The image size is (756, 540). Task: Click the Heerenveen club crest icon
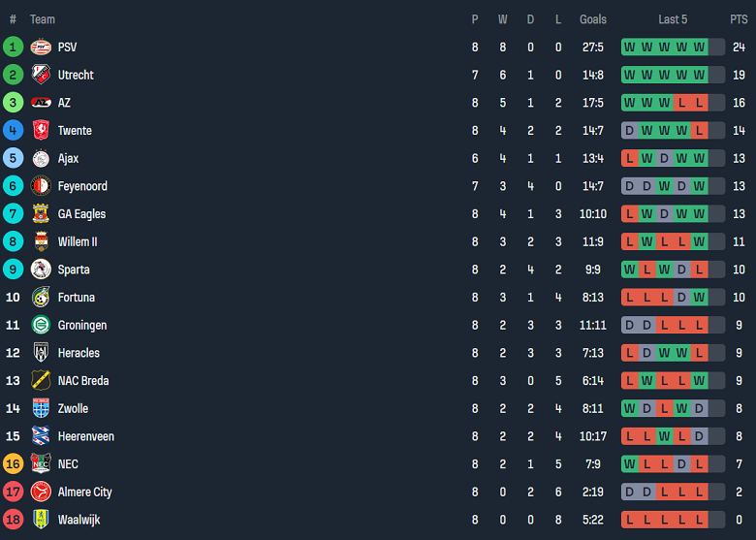click(41, 436)
